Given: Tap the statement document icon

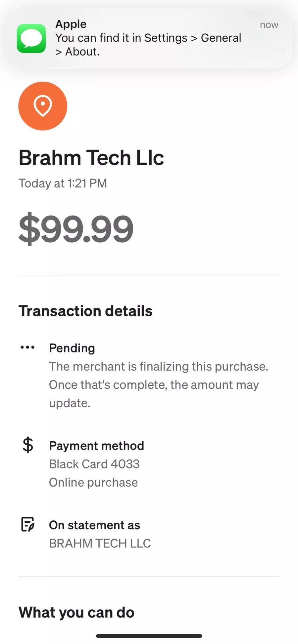Looking at the screenshot, I should coord(28,524).
